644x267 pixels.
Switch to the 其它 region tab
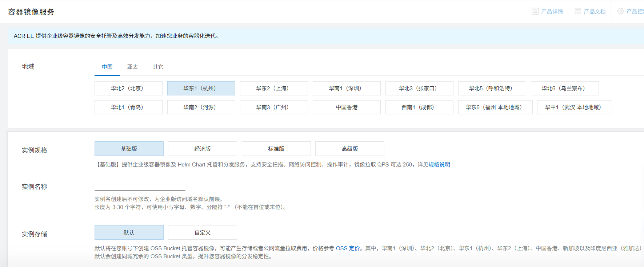158,67
